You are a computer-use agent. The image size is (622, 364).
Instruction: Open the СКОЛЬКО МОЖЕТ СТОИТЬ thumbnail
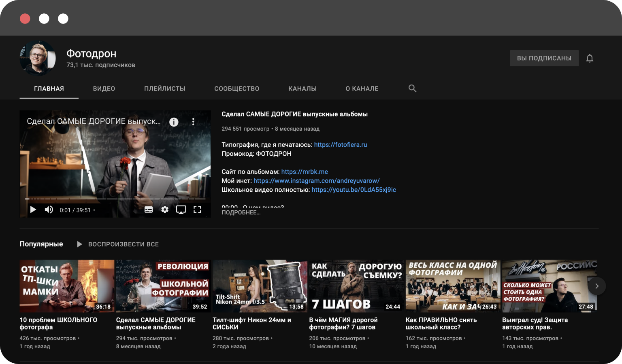click(550, 286)
